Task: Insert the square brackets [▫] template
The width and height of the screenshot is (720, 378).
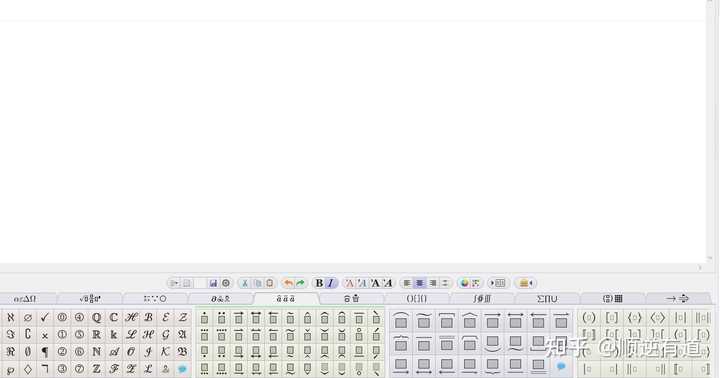Action: (612, 317)
